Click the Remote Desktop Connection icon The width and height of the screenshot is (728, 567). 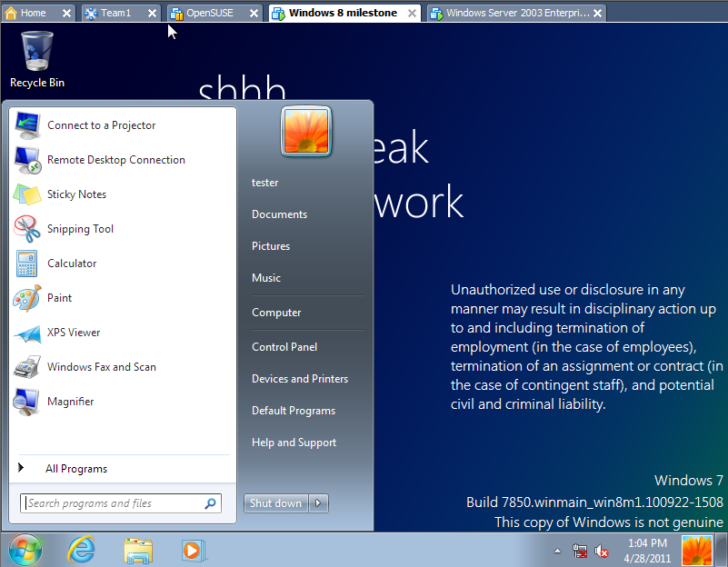coord(27,160)
